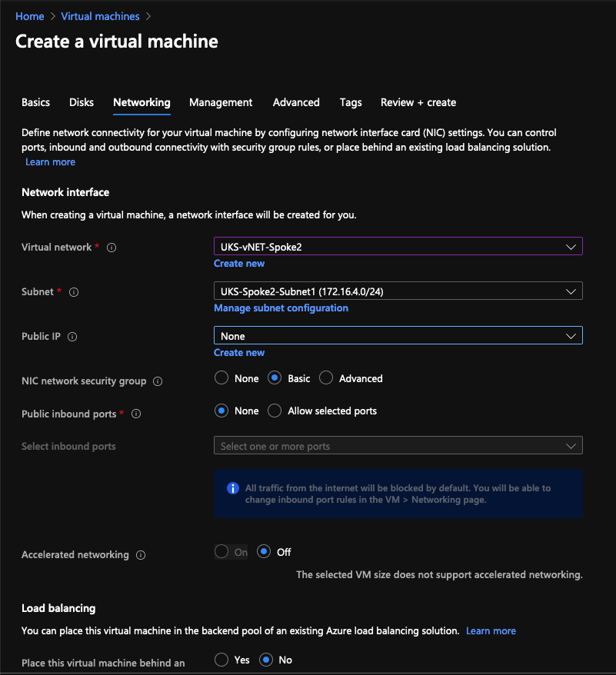
Task: Switch to the Management tab
Action: (221, 102)
